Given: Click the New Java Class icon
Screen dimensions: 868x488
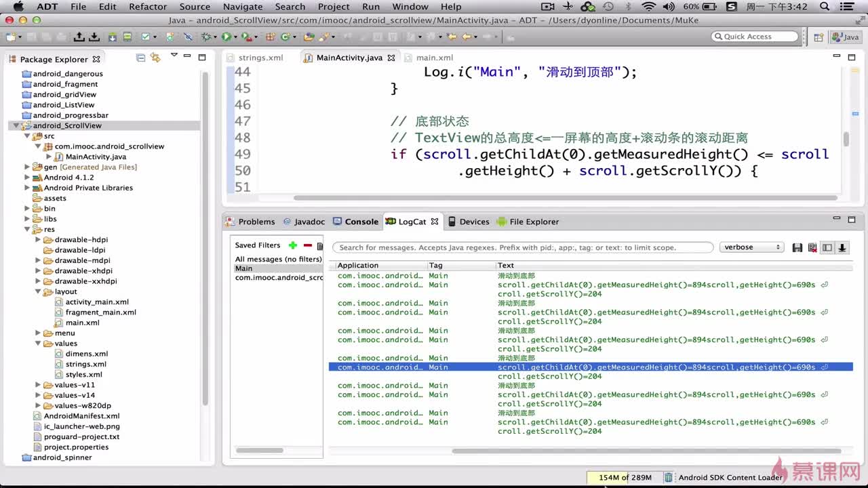Looking at the screenshot, I should (x=285, y=37).
